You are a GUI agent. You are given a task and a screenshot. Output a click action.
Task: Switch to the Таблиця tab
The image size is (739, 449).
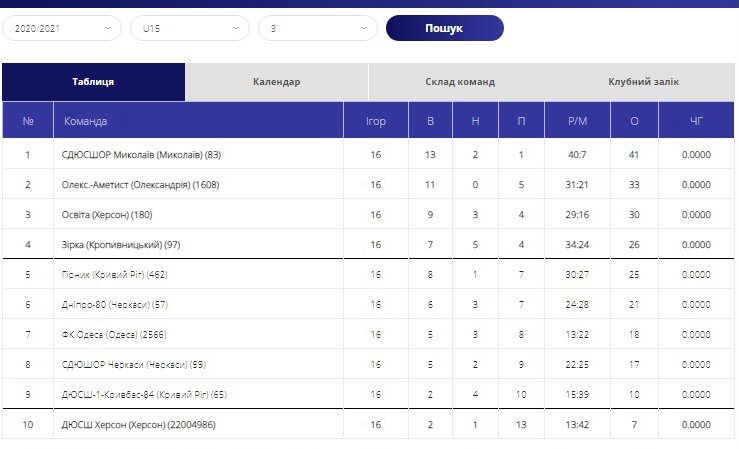pyautogui.click(x=93, y=82)
